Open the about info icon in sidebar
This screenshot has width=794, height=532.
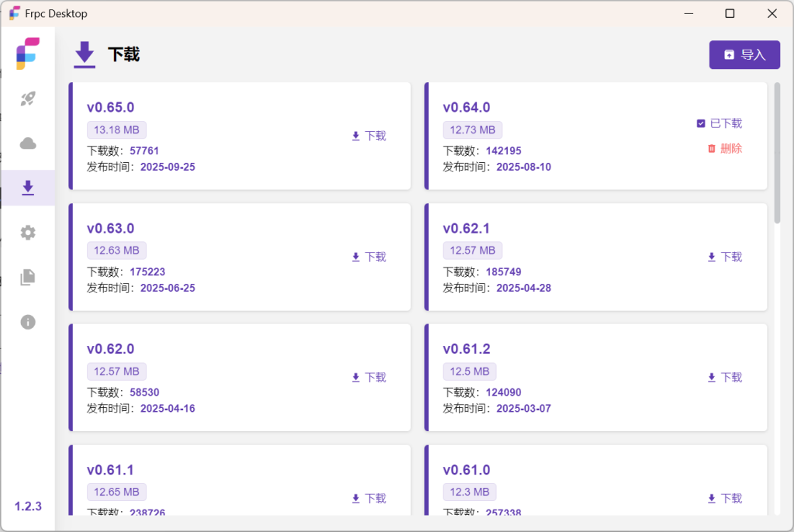[x=28, y=322]
